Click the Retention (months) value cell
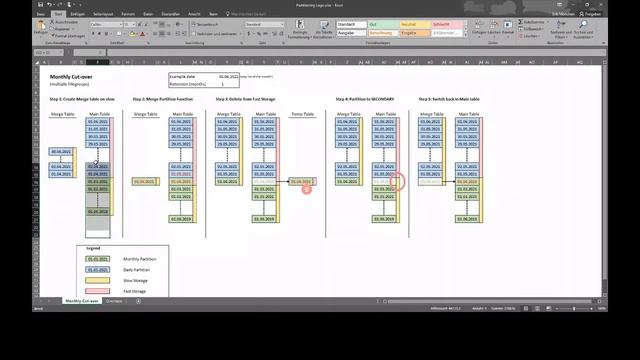The image size is (640, 360). point(223,84)
